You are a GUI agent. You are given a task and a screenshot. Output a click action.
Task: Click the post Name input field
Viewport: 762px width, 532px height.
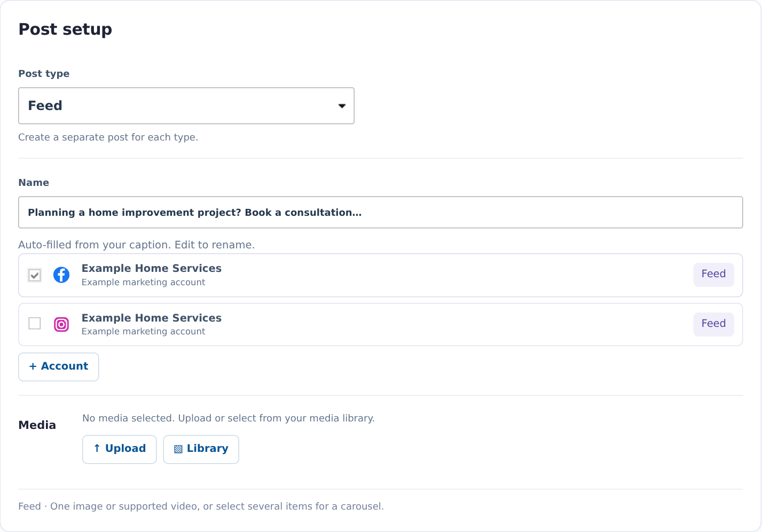[381, 213]
